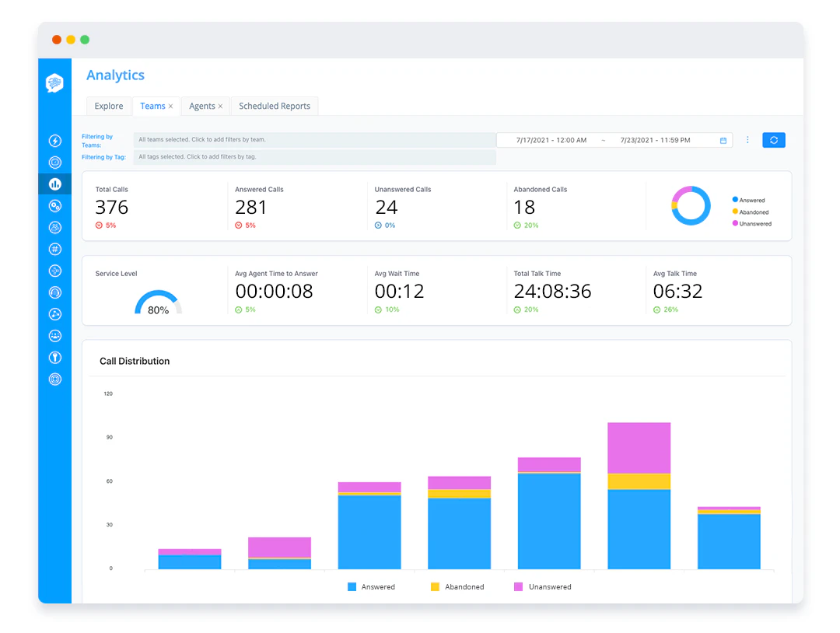Open the Scheduled Reports tab
The height and width of the screenshot is (633, 840).
coord(275,106)
